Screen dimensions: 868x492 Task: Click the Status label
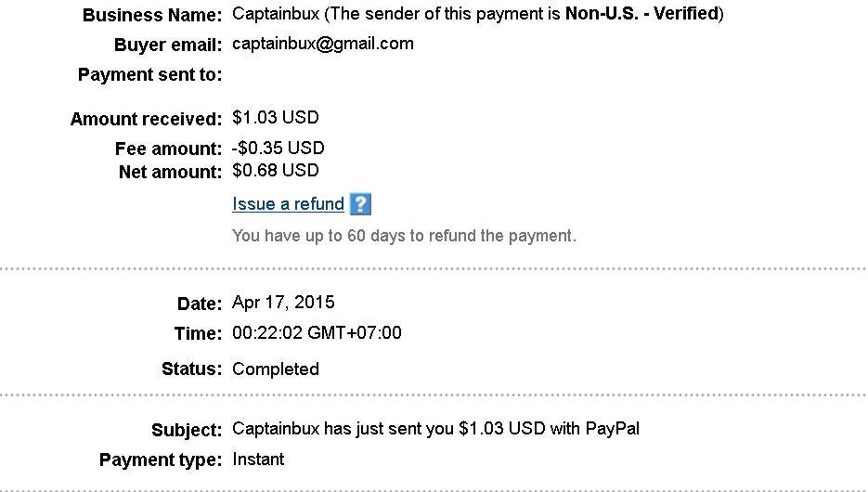point(191,369)
